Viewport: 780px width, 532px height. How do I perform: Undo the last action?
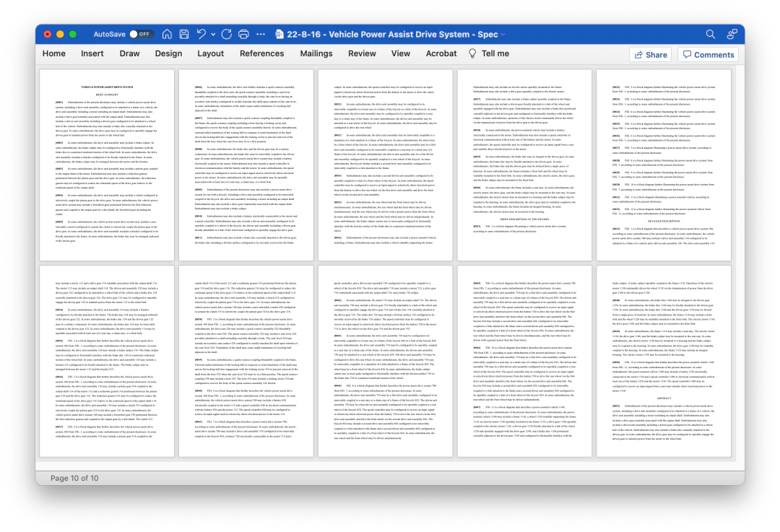tap(201, 34)
